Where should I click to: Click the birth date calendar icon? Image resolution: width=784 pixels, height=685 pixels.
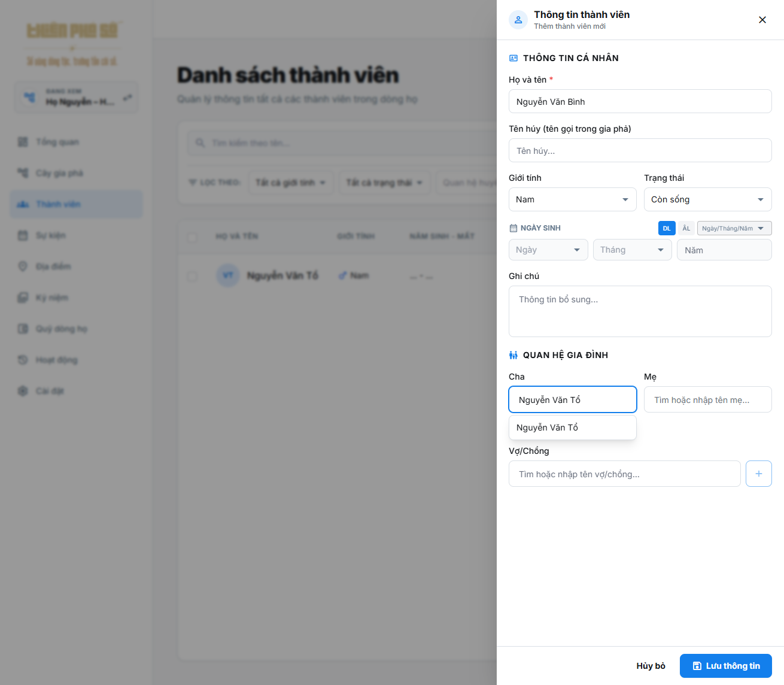point(513,228)
